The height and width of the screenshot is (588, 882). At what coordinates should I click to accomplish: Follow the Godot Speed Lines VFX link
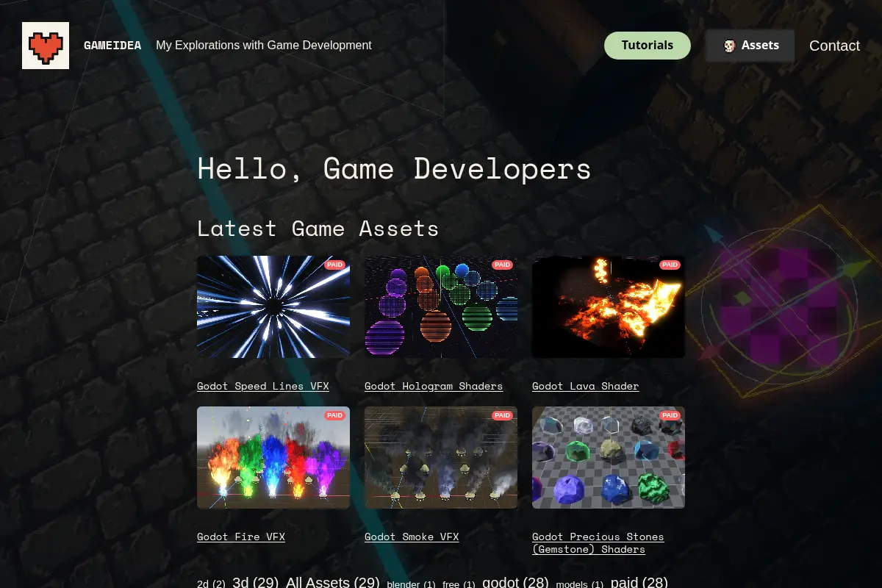pyautogui.click(x=263, y=386)
